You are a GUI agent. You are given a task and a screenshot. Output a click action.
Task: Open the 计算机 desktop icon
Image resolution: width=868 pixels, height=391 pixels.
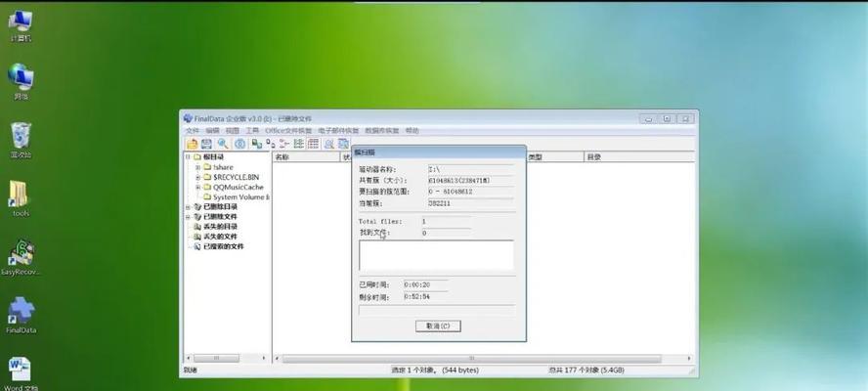[21, 25]
